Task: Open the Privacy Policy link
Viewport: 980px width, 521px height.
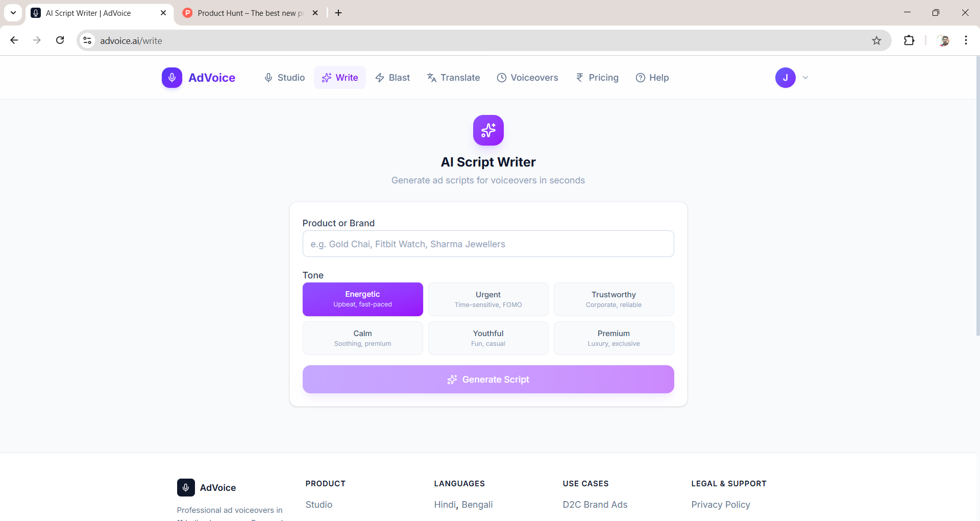Action: point(721,505)
